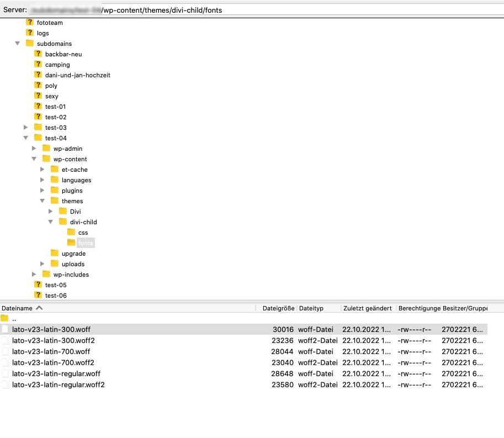Expand the uploads folder
This screenshot has width=504, height=438.
click(x=43, y=264)
